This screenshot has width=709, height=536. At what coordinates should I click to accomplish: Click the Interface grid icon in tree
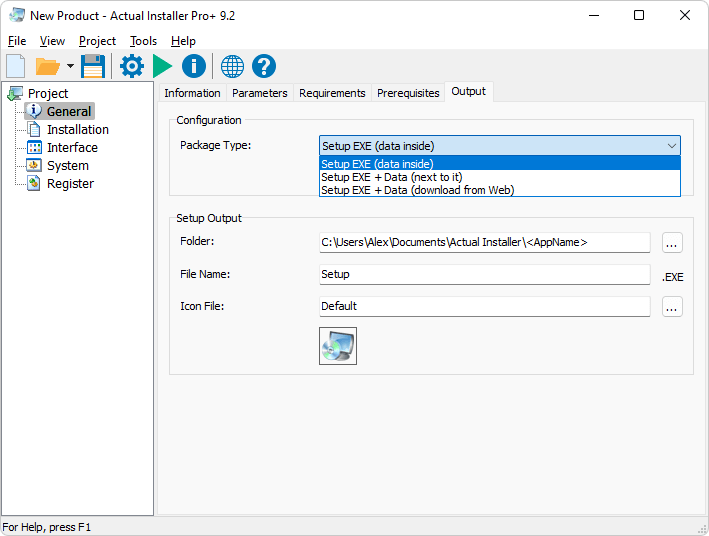34,147
